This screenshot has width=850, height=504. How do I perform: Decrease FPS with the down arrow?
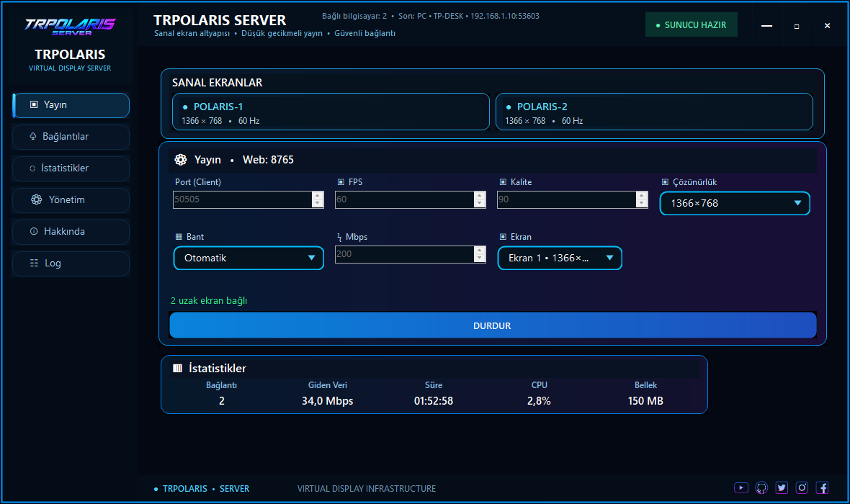coord(479,203)
